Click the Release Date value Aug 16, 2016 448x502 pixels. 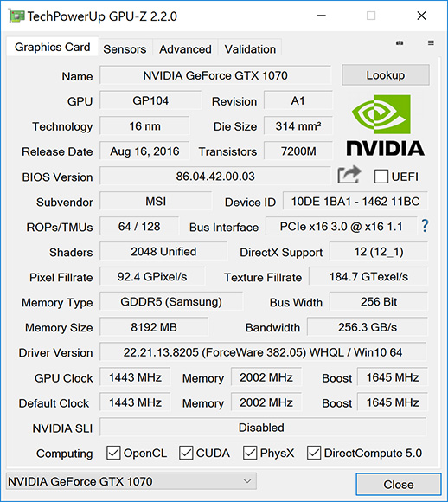[x=144, y=151]
